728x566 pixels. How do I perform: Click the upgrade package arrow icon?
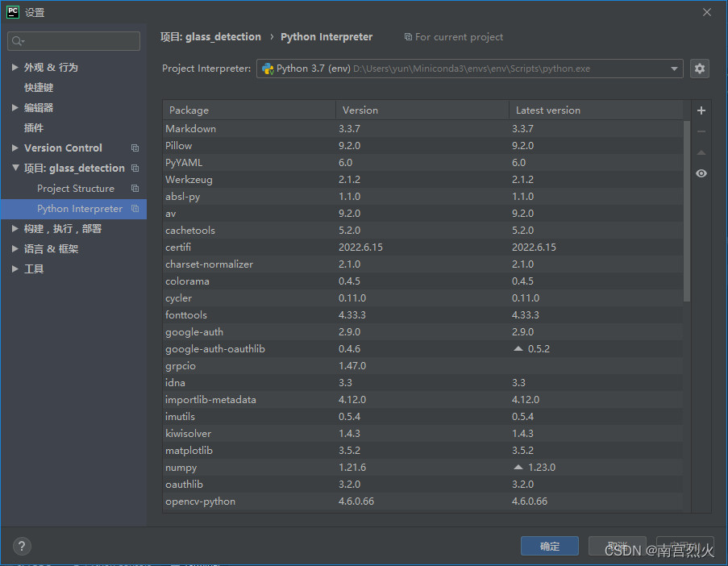[x=701, y=152]
